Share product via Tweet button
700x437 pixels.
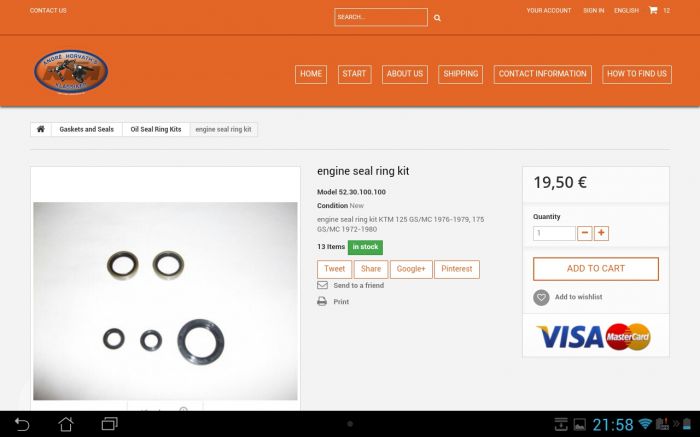(334, 269)
